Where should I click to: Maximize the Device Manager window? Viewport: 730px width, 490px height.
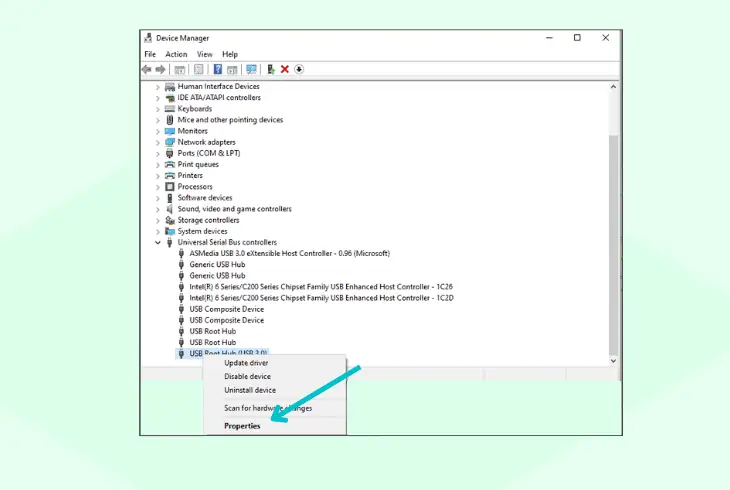tap(577, 38)
